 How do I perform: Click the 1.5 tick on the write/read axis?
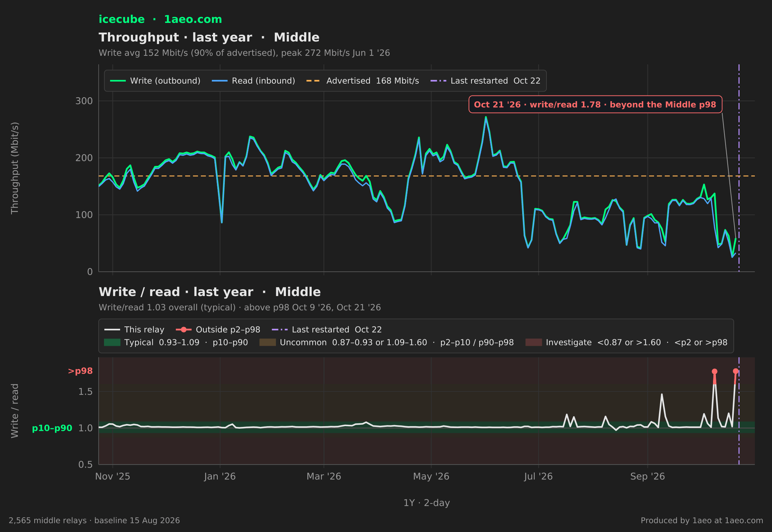(x=85, y=391)
